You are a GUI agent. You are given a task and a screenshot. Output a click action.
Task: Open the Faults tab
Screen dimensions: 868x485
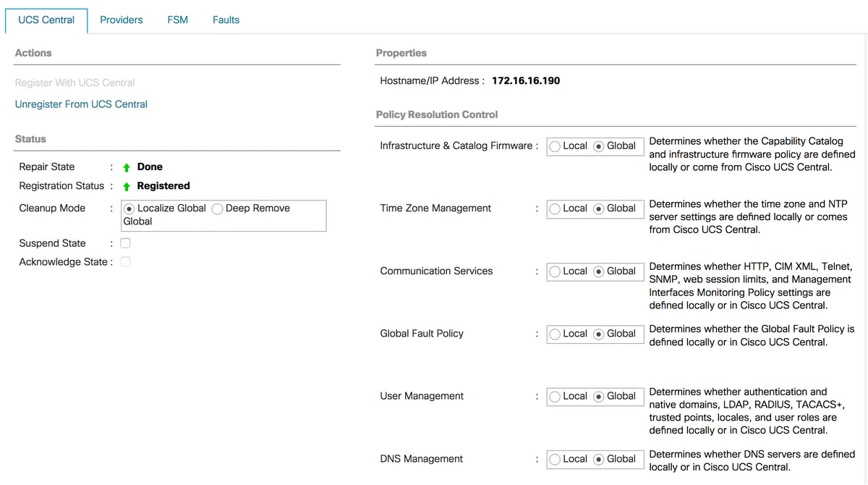[x=226, y=20]
